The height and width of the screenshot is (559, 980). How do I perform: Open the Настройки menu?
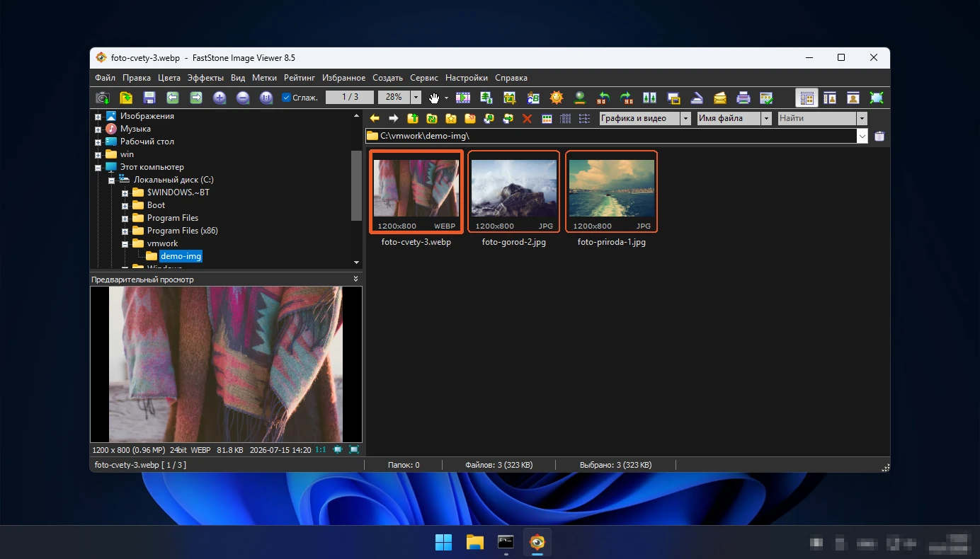(x=467, y=78)
